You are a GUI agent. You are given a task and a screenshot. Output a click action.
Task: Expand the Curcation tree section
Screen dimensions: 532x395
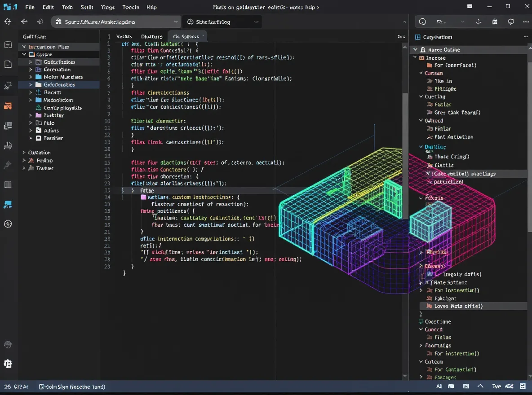coord(24,153)
